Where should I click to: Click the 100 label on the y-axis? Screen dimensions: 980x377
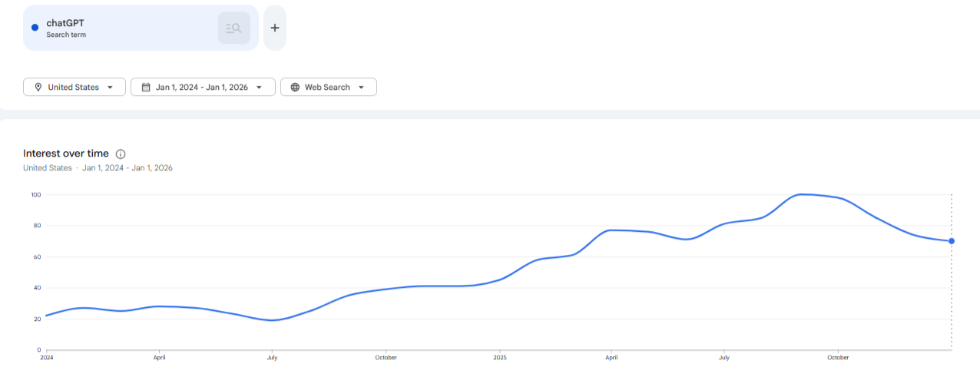(35, 194)
